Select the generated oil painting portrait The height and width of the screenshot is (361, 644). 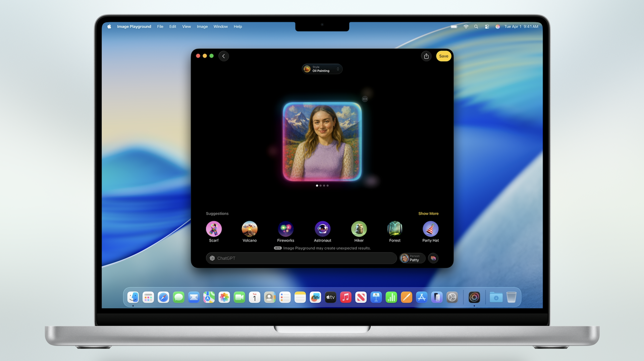(322, 141)
